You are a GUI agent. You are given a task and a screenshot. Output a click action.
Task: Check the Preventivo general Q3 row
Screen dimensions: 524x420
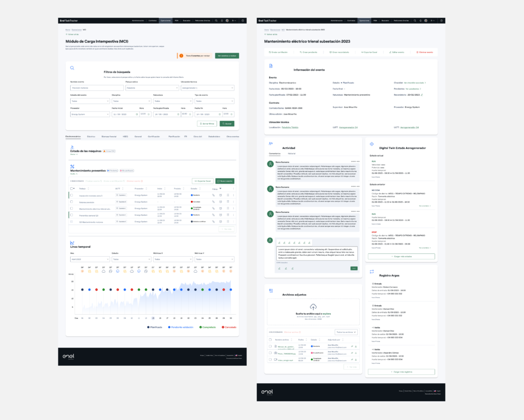72,215
